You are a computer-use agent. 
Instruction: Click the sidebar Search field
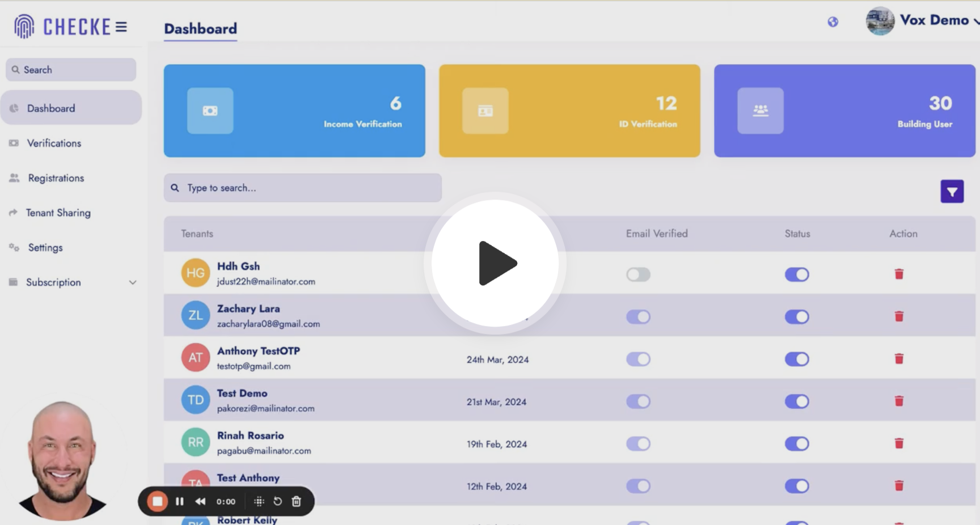click(71, 70)
